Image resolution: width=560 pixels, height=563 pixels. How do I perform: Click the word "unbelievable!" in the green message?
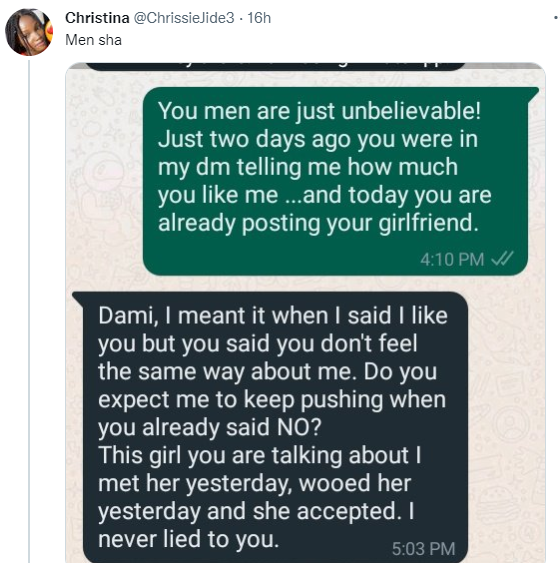click(411, 111)
